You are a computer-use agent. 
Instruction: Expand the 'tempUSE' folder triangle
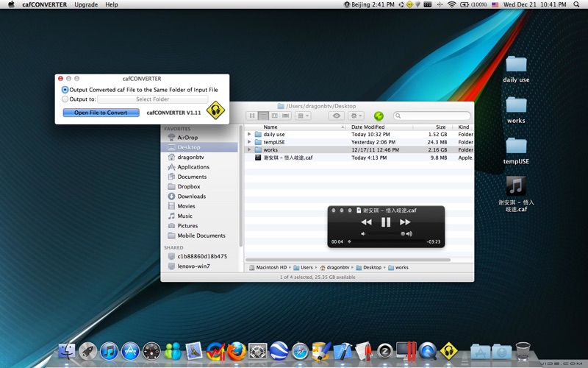click(x=249, y=142)
